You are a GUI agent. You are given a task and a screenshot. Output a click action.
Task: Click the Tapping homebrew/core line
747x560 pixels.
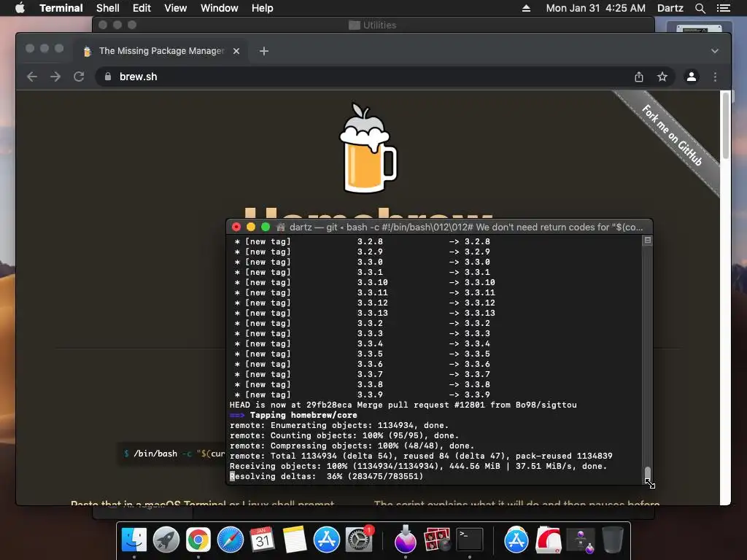point(293,415)
